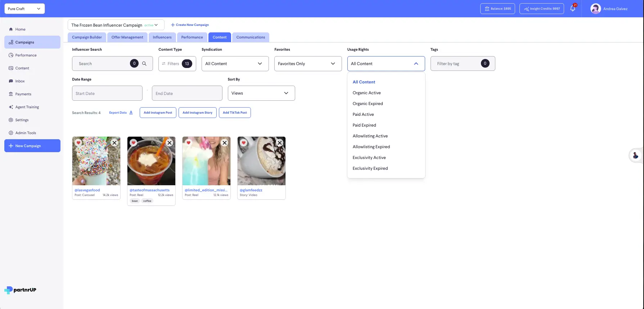The image size is (644, 309).
Task: Switch to the Campaign Builder tab
Action: pyautogui.click(x=87, y=37)
